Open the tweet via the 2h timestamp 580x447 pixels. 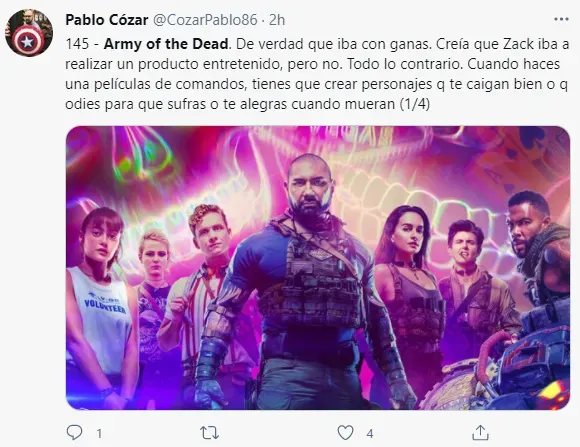tap(277, 20)
